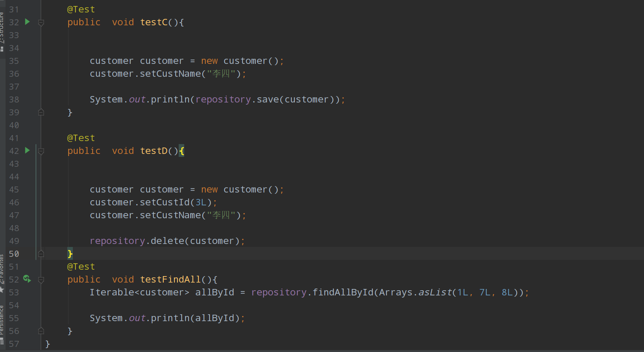Click setCustName on line 36
Viewport: 644px width, 352px height.
point(171,74)
